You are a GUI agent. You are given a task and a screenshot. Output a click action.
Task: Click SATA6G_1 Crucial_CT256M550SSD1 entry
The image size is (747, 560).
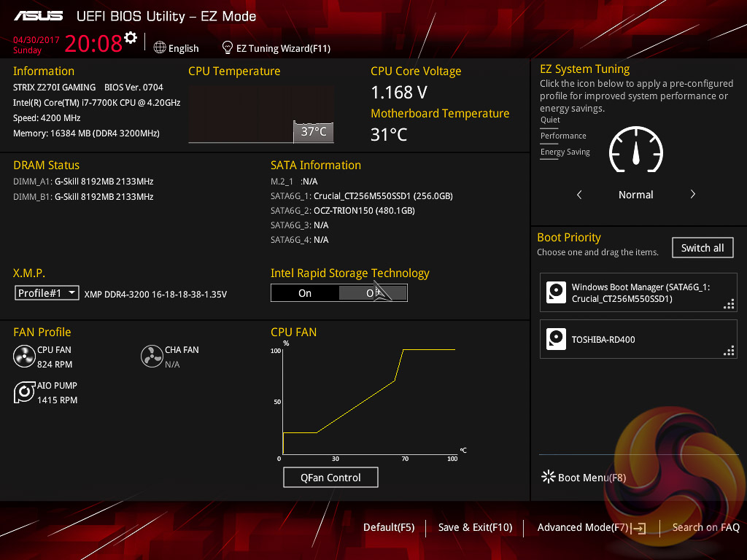pos(362,195)
